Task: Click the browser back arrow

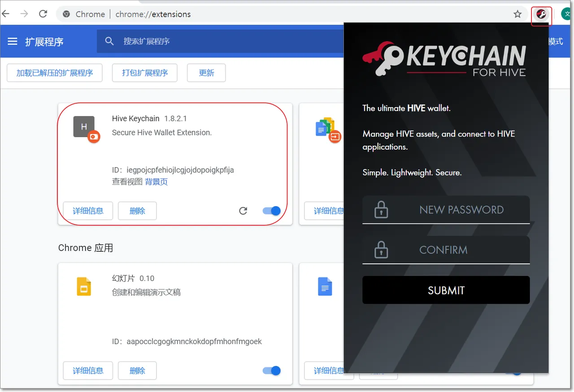Action: click(5, 14)
